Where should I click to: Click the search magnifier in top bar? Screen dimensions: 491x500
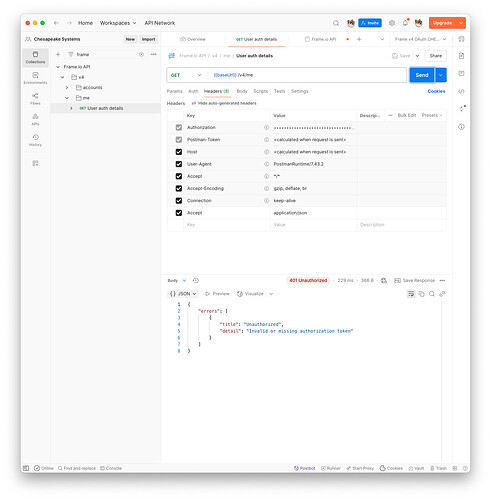pyautogui.click(x=336, y=23)
